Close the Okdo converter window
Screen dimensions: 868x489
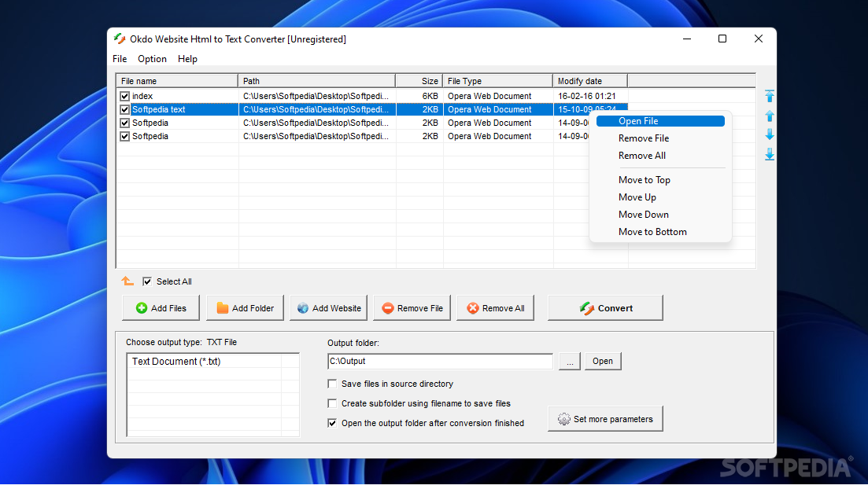pyautogui.click(x=759, y=39)
